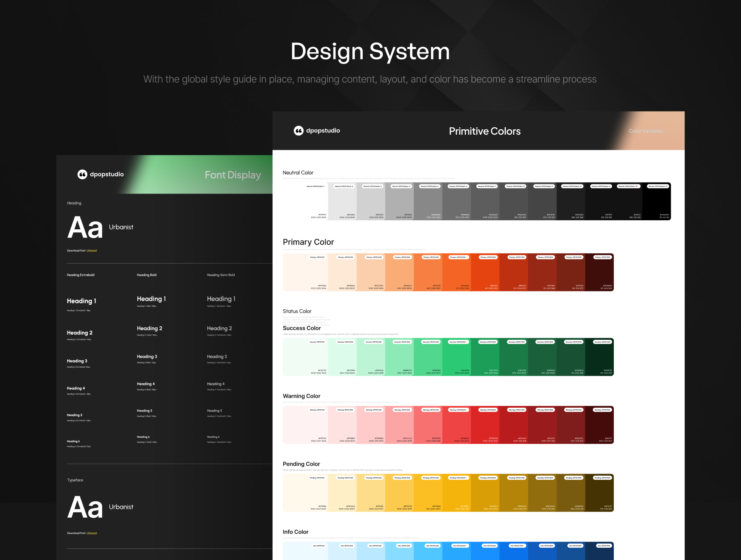The image size is (741, 560).
Task: Pick the Success-DPOP/500 green swatch
Action: coord(457,357)
